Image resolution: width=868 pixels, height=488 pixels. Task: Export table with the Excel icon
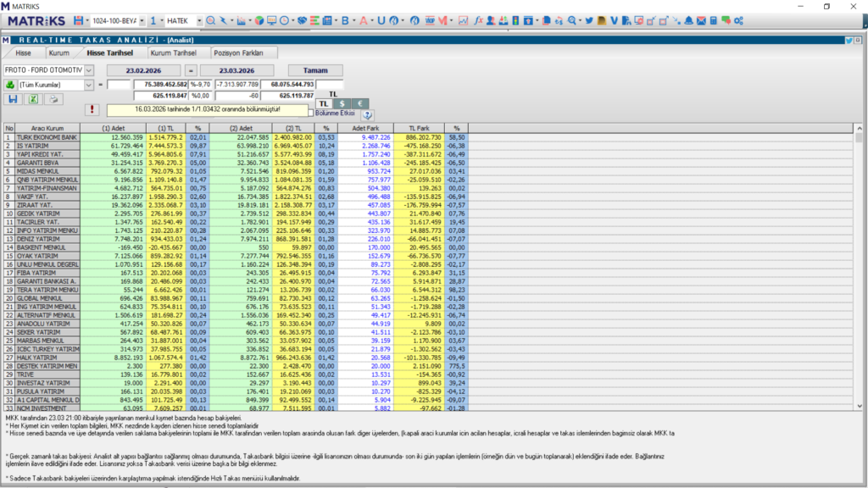point(33,99)
